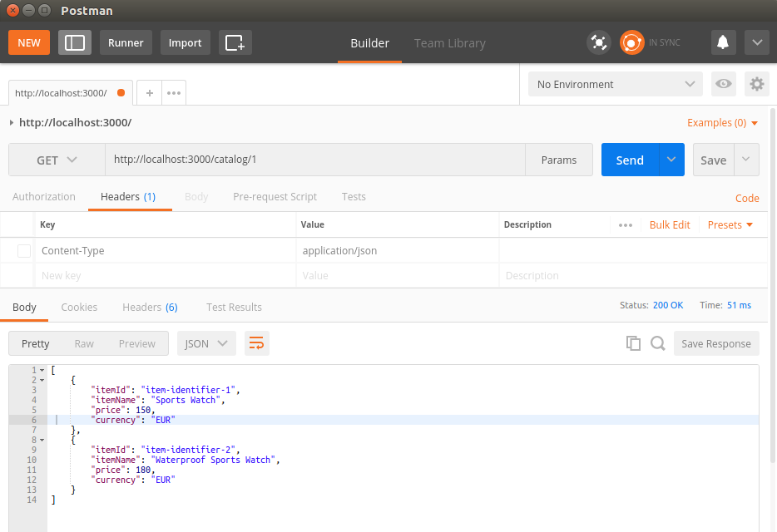The height and width of the screenshot is (532, 777).
Task: Collapse JSON array at line 1
Action: click(42, 370)
